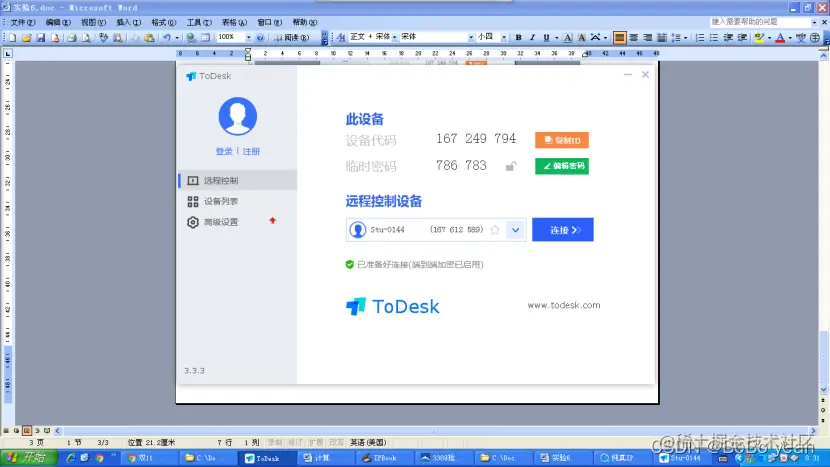
Task: Toggle the justify alignment button
Action: (619, 38)
